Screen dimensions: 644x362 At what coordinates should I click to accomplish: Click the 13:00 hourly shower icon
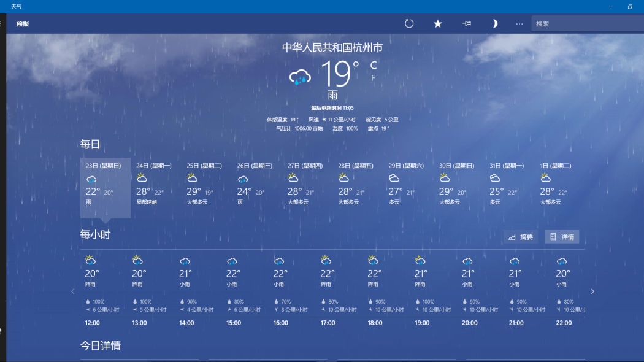click(137, 260)
